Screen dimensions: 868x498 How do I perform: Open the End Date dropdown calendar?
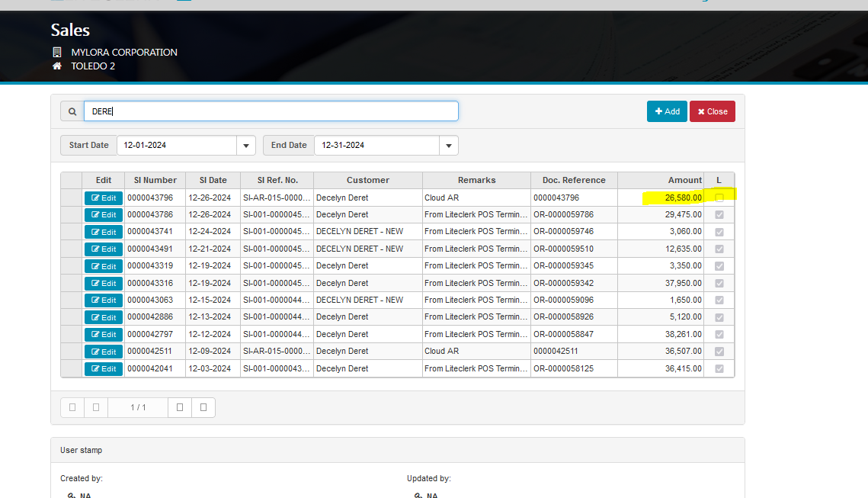pyautogui.click(x=449, y=146)
